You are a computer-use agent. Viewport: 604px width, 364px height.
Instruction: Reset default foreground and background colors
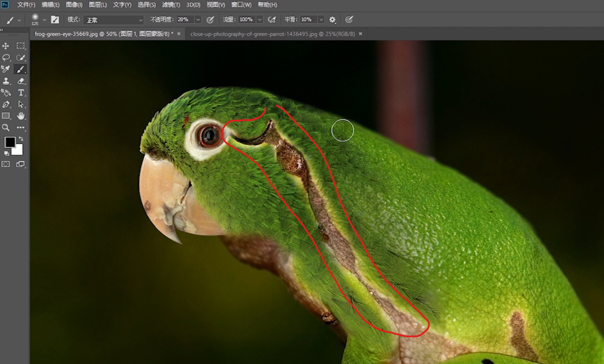point(6,153)
